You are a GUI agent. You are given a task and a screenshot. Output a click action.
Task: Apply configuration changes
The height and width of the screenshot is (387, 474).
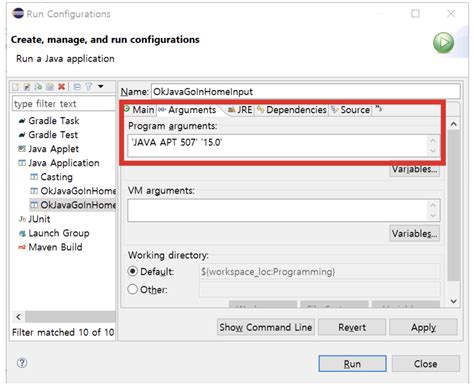tap(423, 327)
